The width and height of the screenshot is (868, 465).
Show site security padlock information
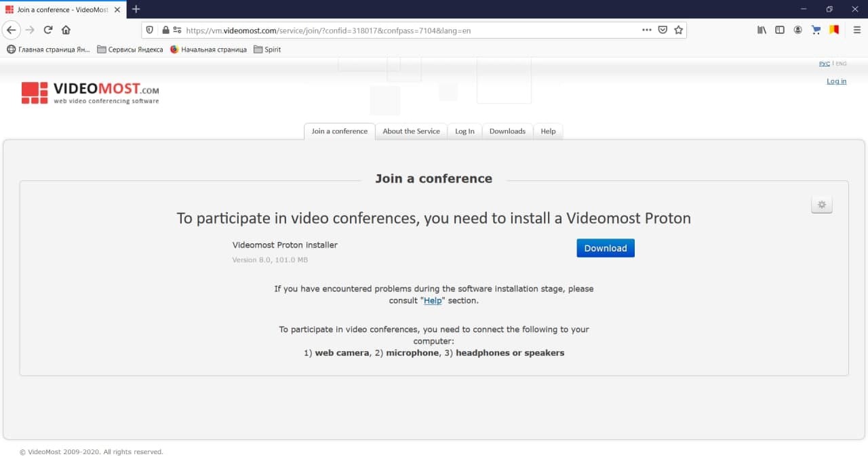pos(165,30)
